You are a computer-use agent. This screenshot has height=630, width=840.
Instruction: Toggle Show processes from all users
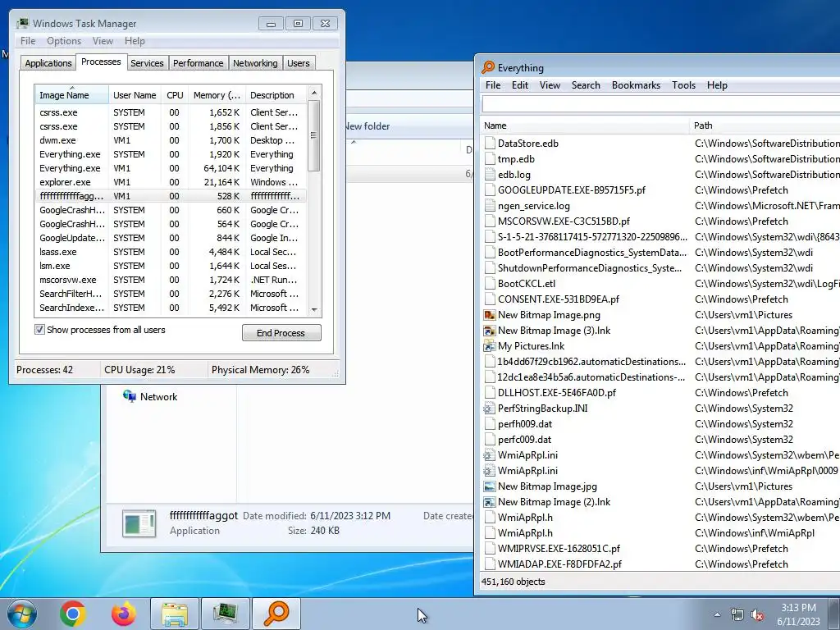click(39, 330)
